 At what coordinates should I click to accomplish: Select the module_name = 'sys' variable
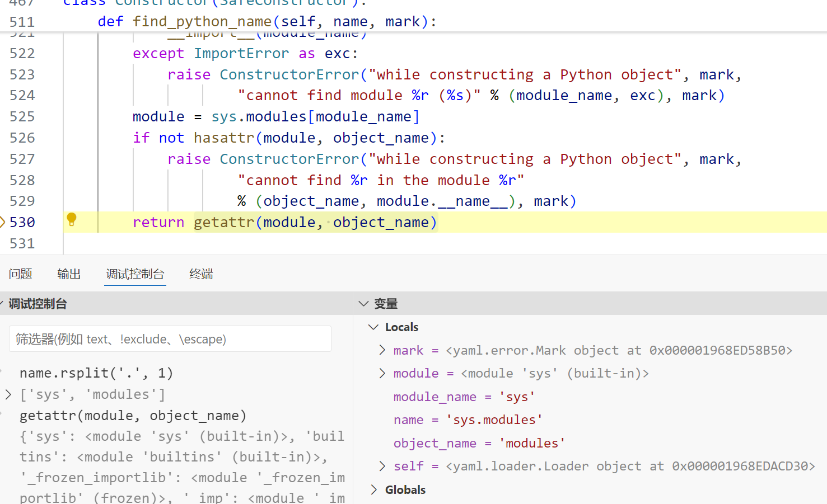464,397
